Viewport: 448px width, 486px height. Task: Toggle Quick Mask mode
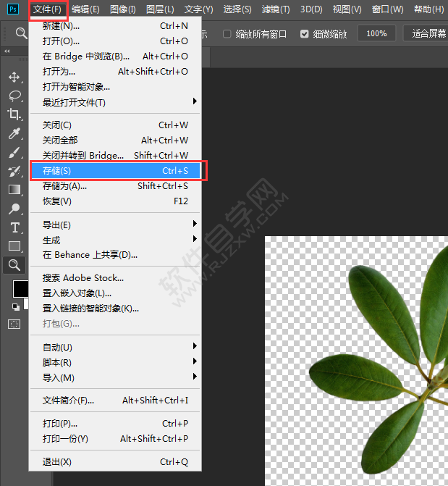(x=14, y=324)
